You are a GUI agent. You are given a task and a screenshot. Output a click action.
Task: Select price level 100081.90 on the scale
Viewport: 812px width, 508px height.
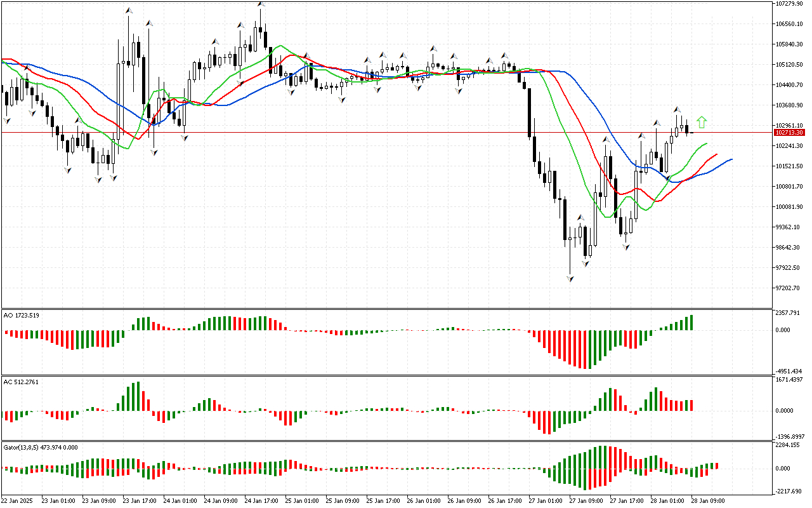(x=790, y=207)
